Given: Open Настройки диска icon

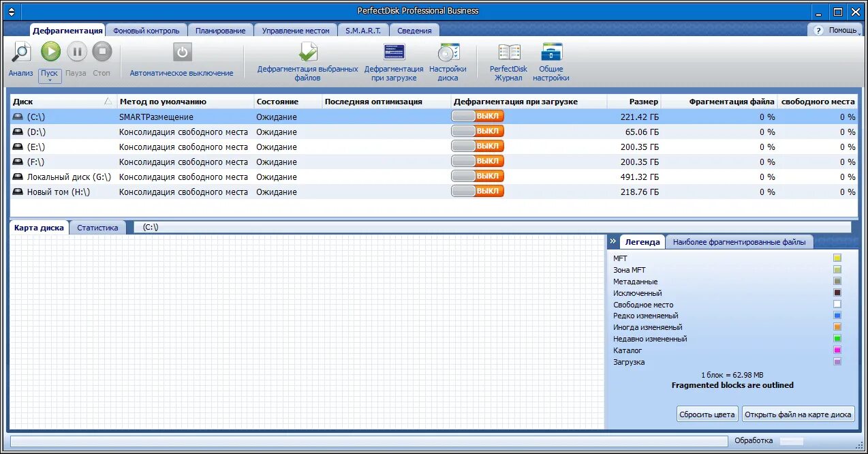Looking at the screenshot, I should (448, 52).
